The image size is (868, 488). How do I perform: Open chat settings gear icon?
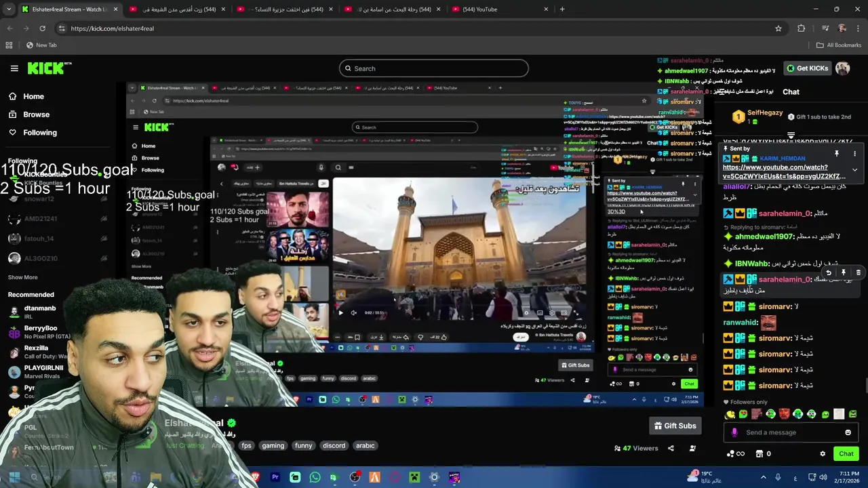coord(823,454)
